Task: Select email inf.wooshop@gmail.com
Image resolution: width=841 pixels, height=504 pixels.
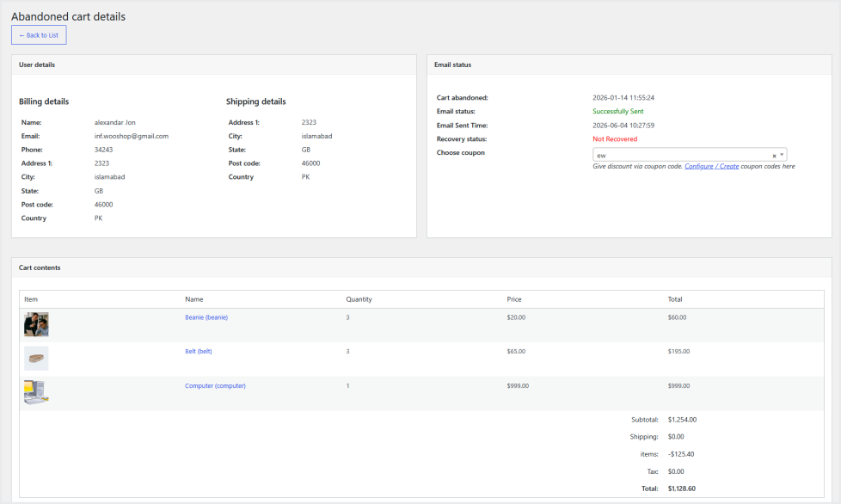Action: (132, 136)
